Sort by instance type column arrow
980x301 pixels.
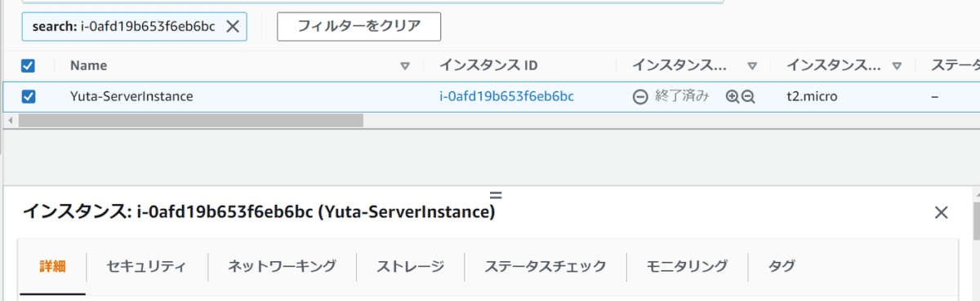point(897,66)
